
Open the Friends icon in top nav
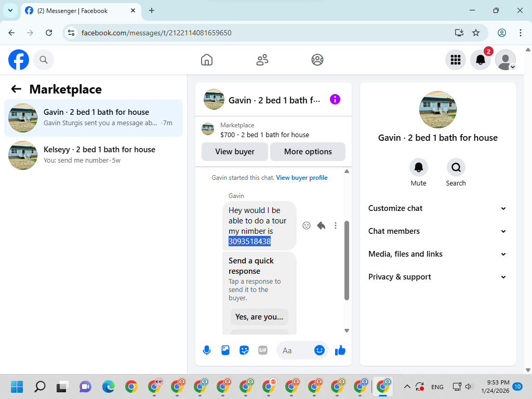click(x=262, y=60)
